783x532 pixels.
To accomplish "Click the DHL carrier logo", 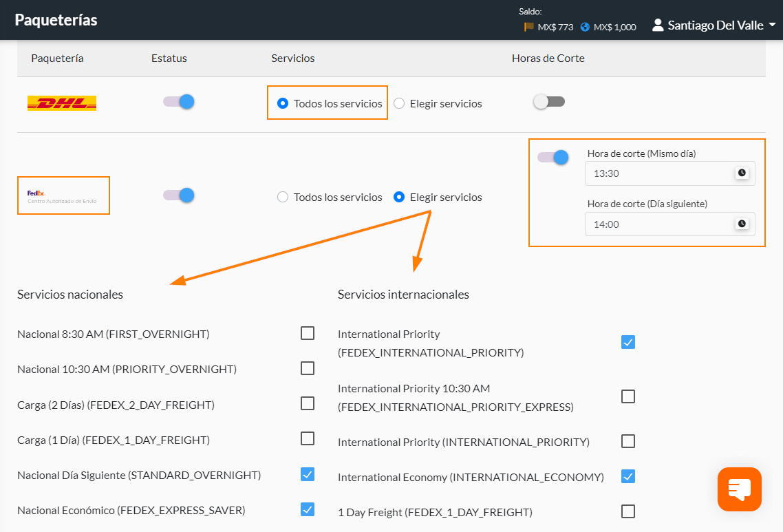I will pyautogui.click(x=62, y=103).
